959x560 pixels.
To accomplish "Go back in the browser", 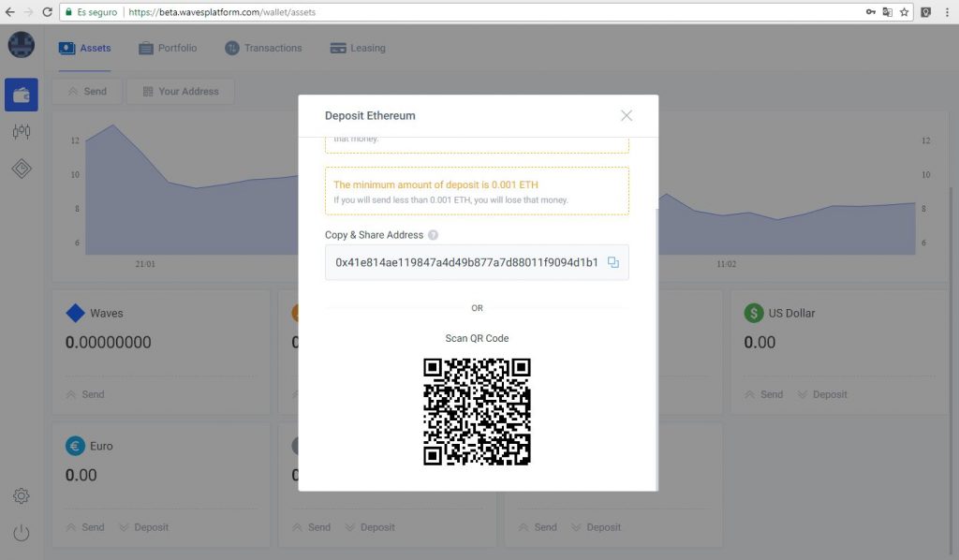I will (9, 12).
